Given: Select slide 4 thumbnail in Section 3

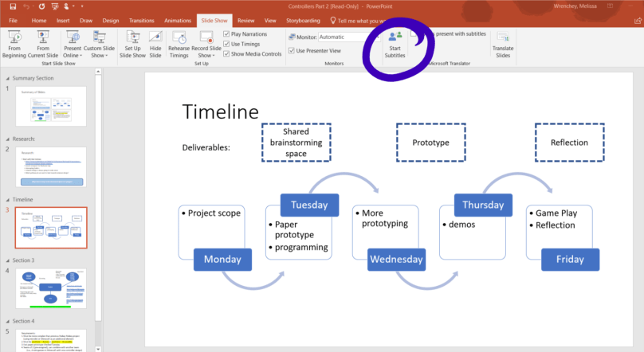Looking at the screenshot, I should tap(51, 287).
